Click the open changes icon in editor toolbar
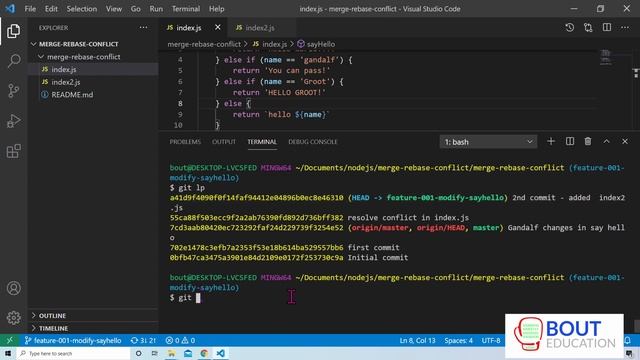This screenshot has width=640, height=360. click(x=588, y=27)
